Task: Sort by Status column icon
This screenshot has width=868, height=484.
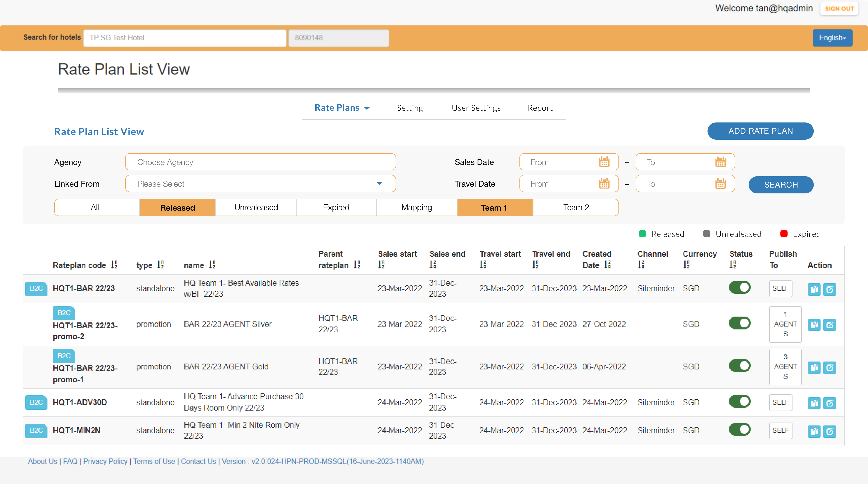Action: (733, 265)
